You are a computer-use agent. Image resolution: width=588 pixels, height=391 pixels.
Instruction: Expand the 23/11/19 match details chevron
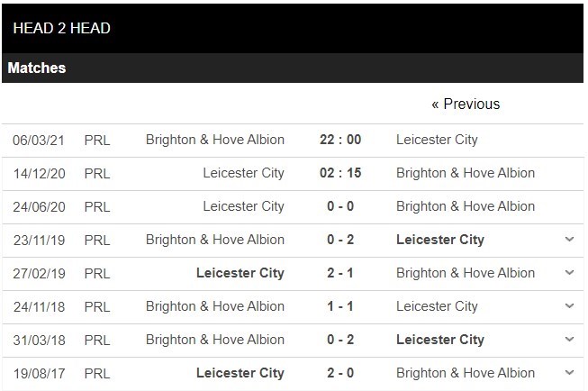[x=569, y=240]
